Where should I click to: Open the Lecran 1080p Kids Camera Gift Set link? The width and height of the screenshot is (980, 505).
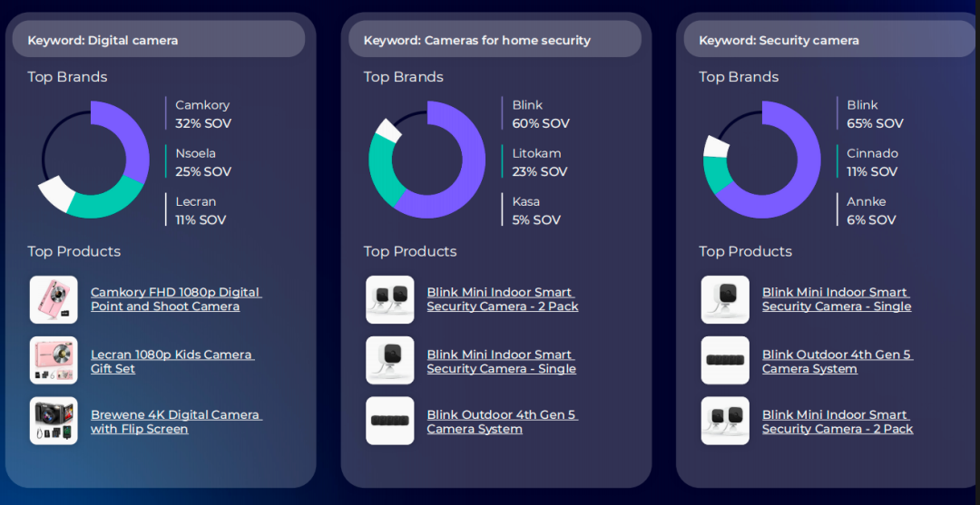point(172,362)
